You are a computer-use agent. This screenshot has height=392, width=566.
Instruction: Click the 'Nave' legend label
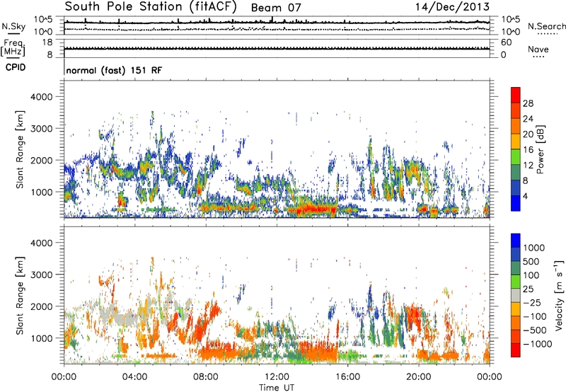(538, 49)
